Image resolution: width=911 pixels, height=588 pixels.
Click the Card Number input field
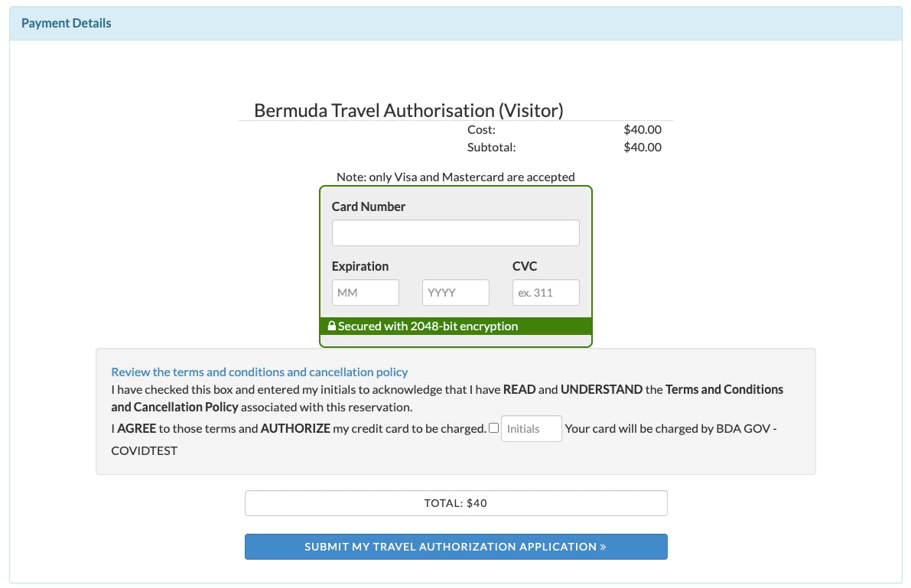[x=455, y=232]
